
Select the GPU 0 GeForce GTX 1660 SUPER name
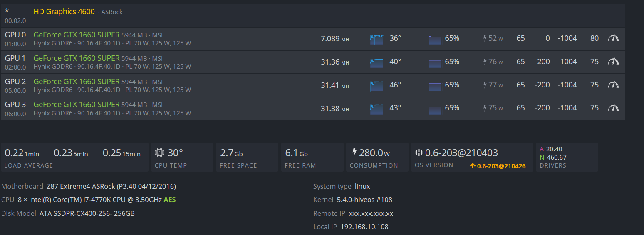click(x=77, y=35)
